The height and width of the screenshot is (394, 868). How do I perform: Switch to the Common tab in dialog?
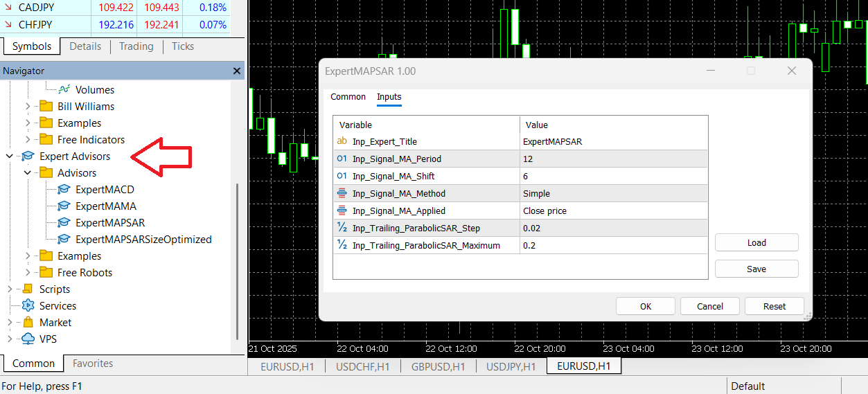(x=348, y=97)
